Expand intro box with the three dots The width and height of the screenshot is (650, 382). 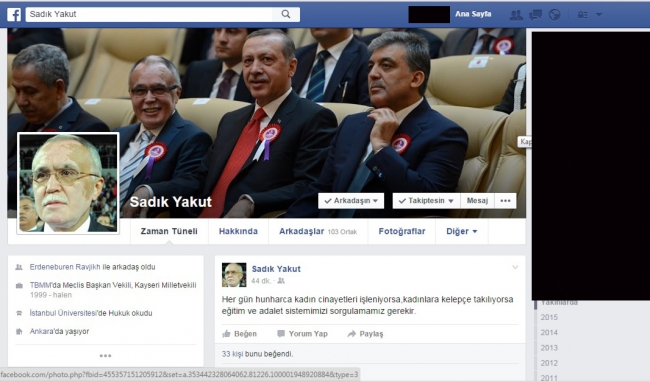point(105,355)
